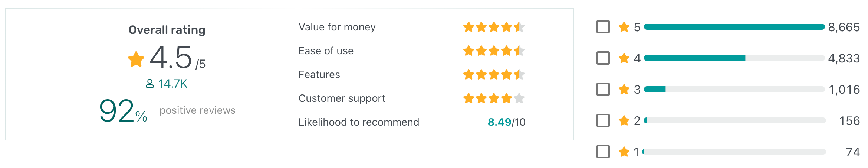Click the reviewer person icon beside 14.7K
Viewport: 868px width, 168px height.
click(150, 84)
